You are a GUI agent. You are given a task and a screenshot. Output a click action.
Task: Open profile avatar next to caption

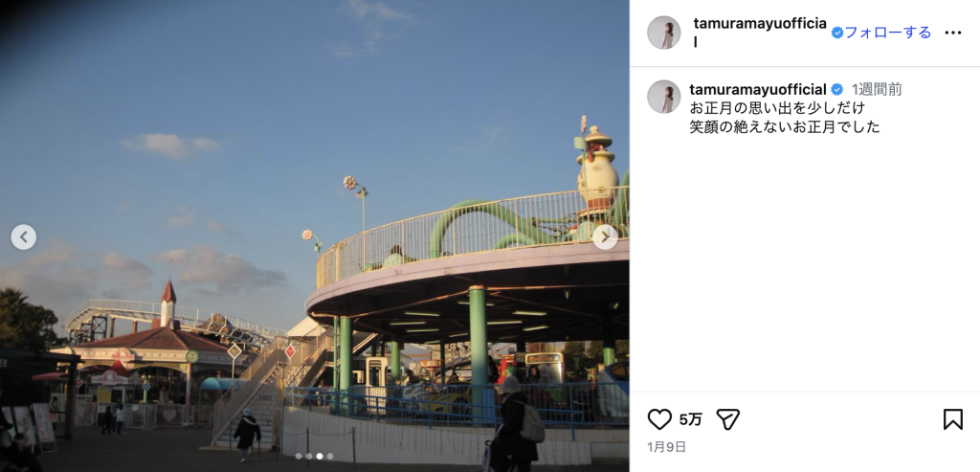[664, 97]
